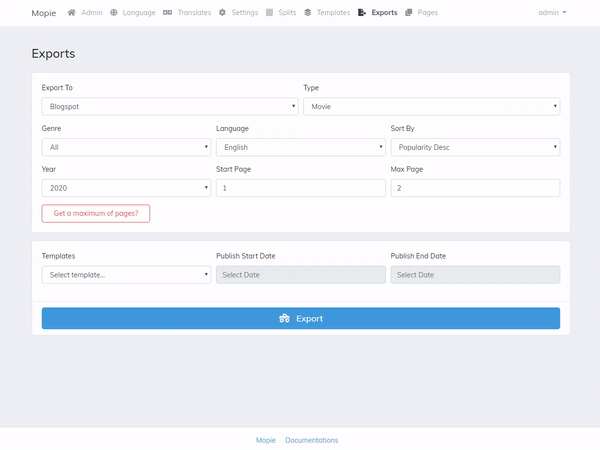Open the Export To dropdown

click(x=169, y=106)
